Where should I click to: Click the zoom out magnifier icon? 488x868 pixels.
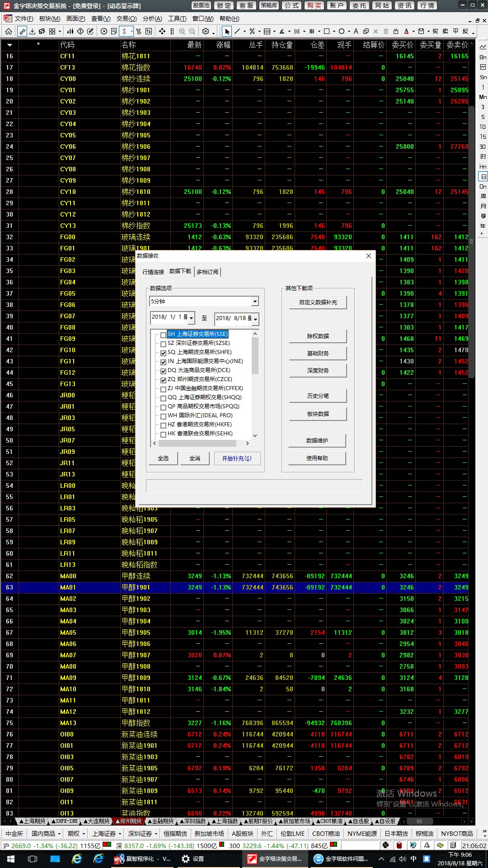(192, 31)
